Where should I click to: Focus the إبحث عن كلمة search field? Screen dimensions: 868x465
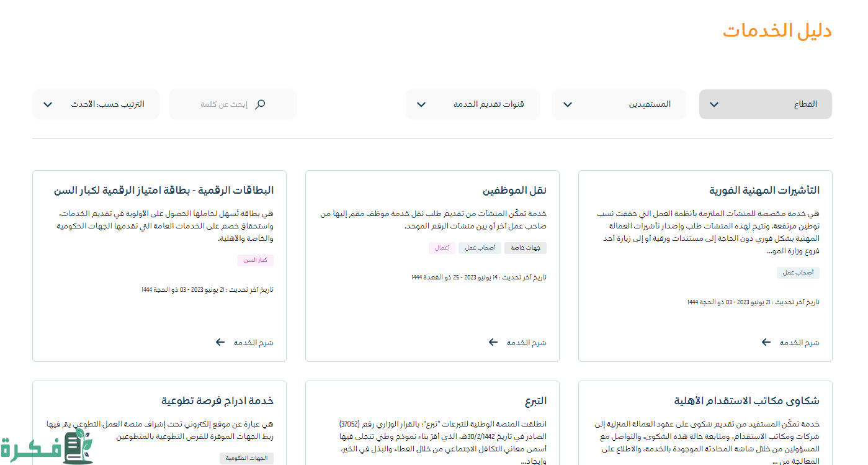[x=223, y=104]
